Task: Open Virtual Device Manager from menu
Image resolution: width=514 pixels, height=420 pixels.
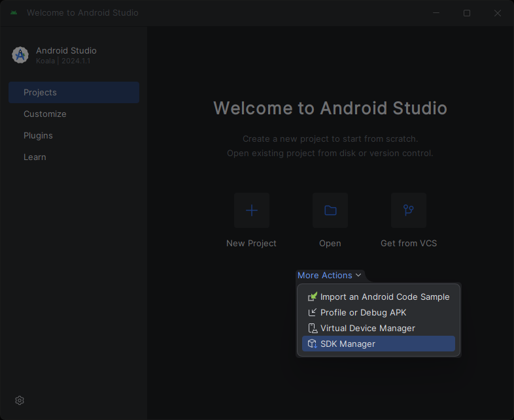Action: (378, 328)
